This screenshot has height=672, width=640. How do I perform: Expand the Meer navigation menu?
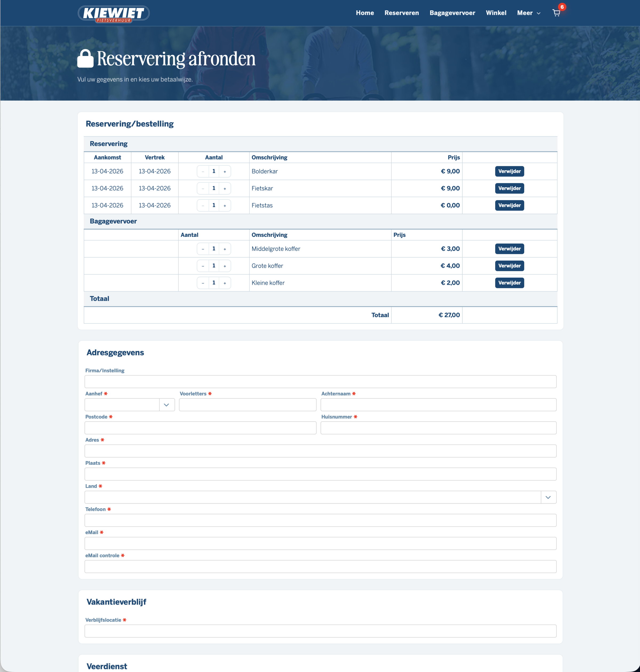529,13
